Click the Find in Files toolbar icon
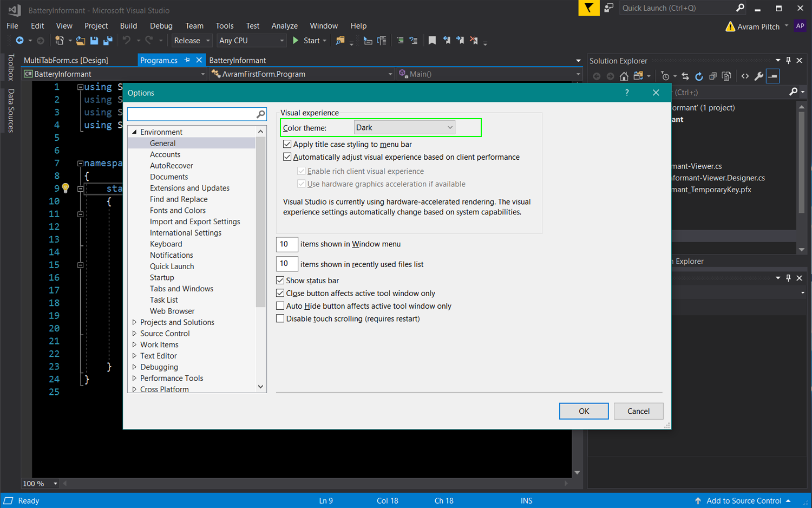 pos(340,41)
